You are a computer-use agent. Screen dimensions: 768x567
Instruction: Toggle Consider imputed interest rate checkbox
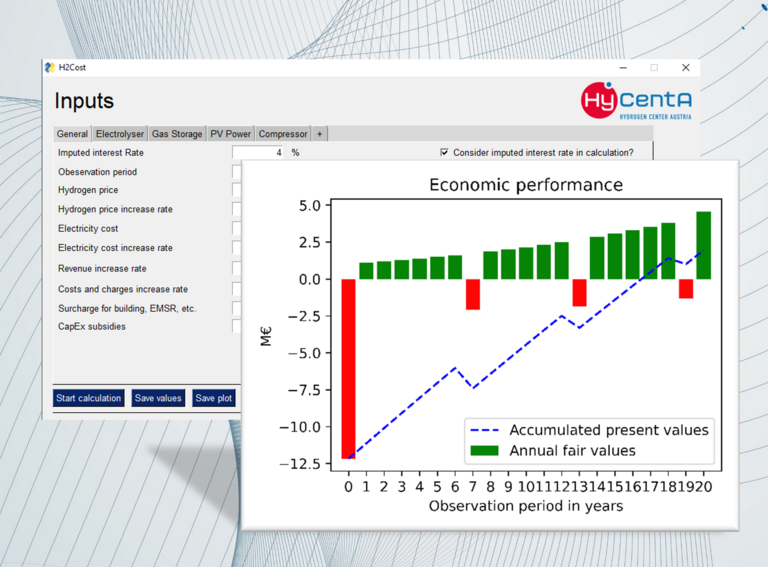445,153
